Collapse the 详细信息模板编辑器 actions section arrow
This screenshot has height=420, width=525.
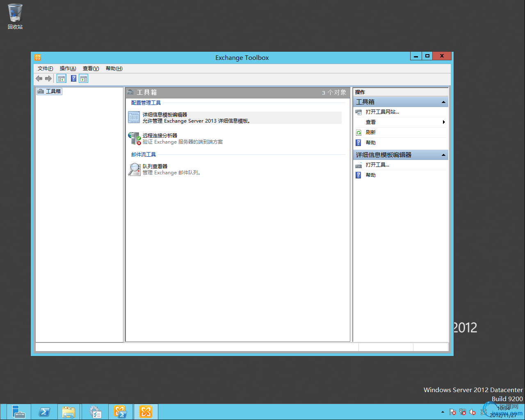point(443,155)
